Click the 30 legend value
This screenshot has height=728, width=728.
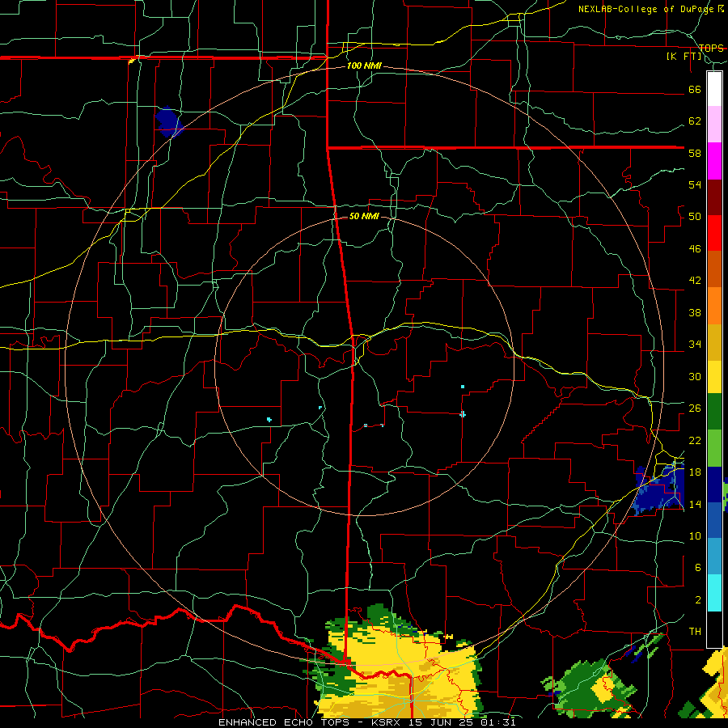tap(695, 376)
